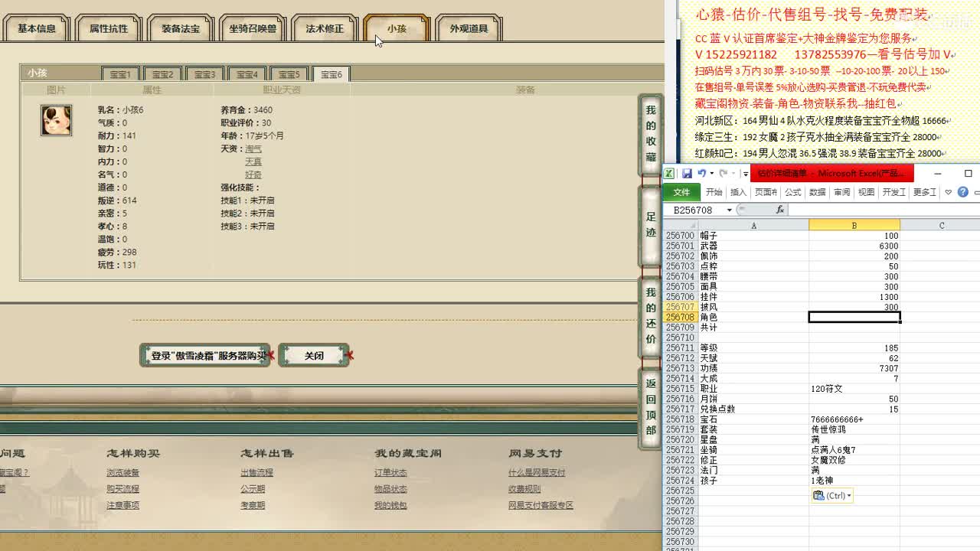
Task: Open the 什么是网易支付 link
Action: click(537, 473)
